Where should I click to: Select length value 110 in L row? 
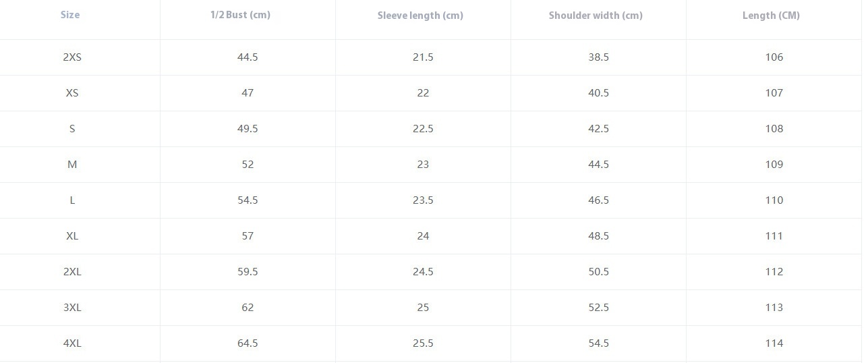774,200
